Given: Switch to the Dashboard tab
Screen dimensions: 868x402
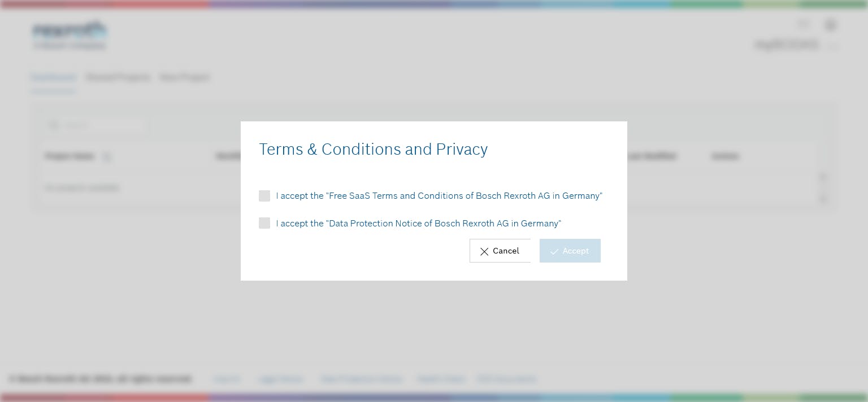Looking at the screenshot, I should pyautogui.click(x=53, y=77).
